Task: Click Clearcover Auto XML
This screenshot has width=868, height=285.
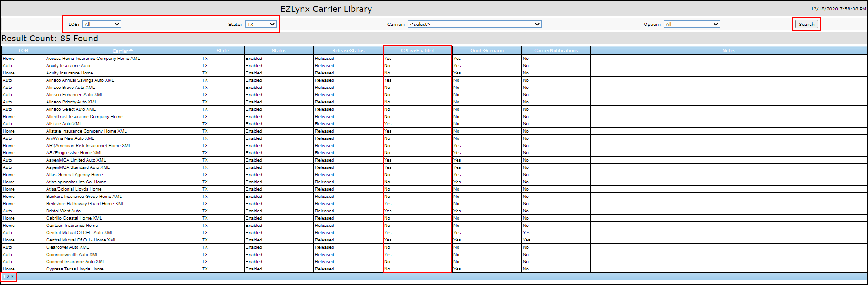Action: [x=68, y=247]
